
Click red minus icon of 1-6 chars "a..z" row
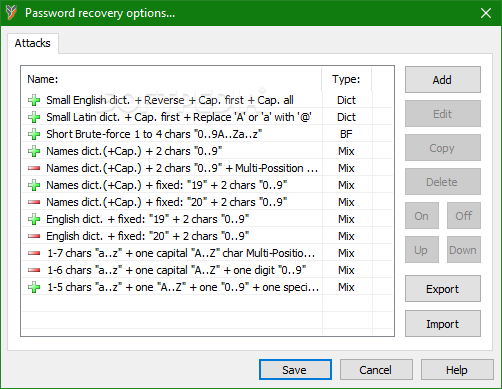[x=34, y=270]
